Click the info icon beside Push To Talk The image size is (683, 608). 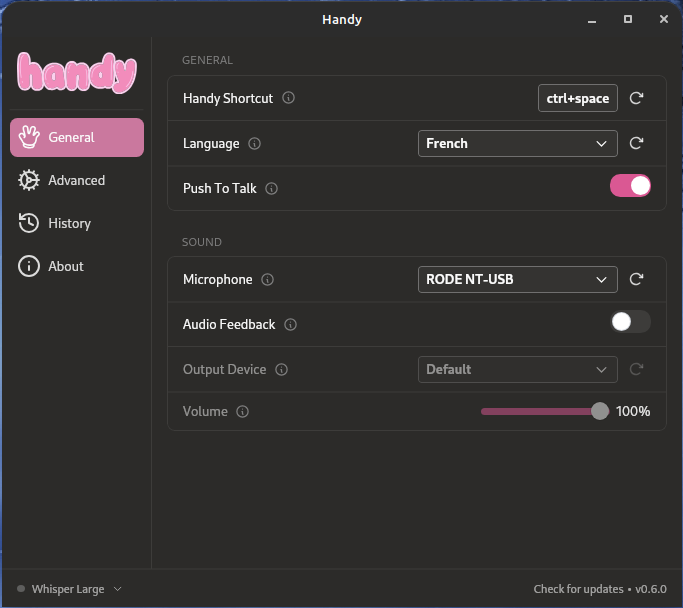click(271, 189)
